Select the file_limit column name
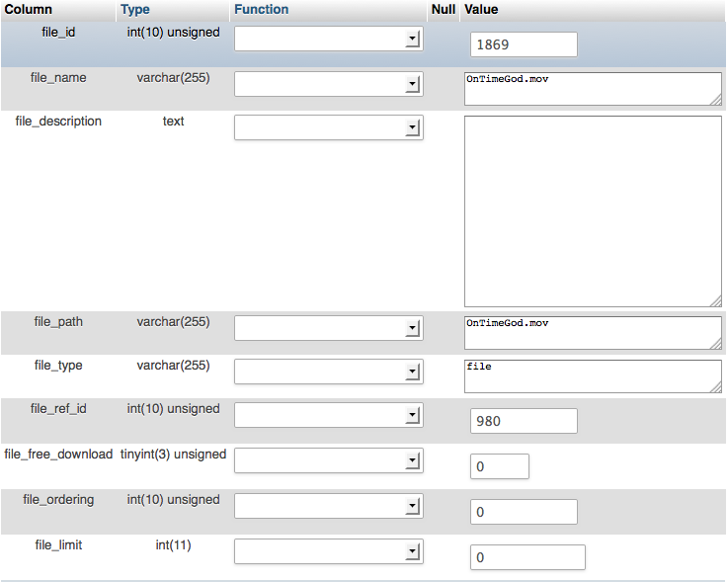 click(58, 544)
